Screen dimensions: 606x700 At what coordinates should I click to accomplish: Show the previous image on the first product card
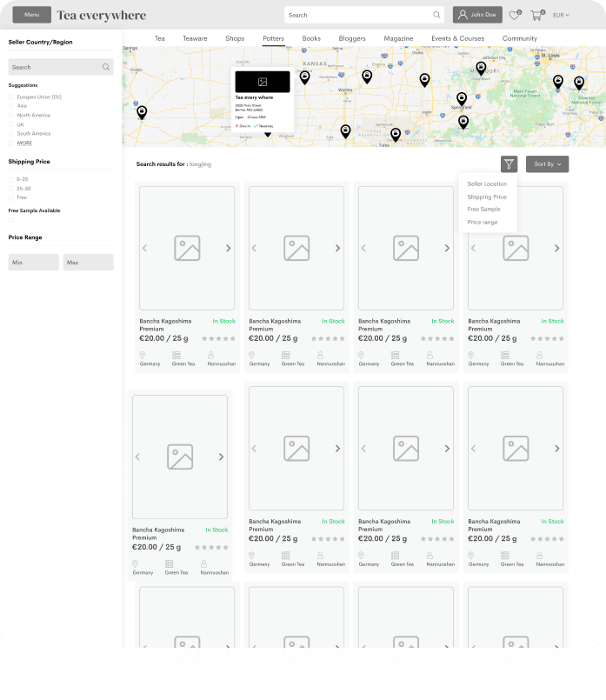tap(145, 248)
